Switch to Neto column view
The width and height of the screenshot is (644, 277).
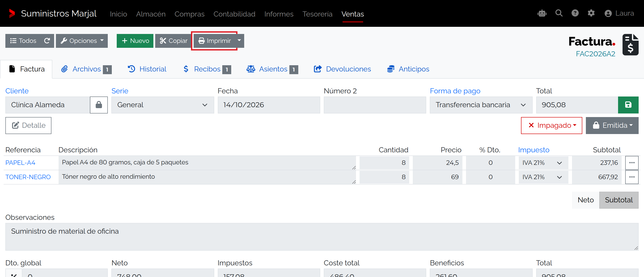[x=585, y=200]
